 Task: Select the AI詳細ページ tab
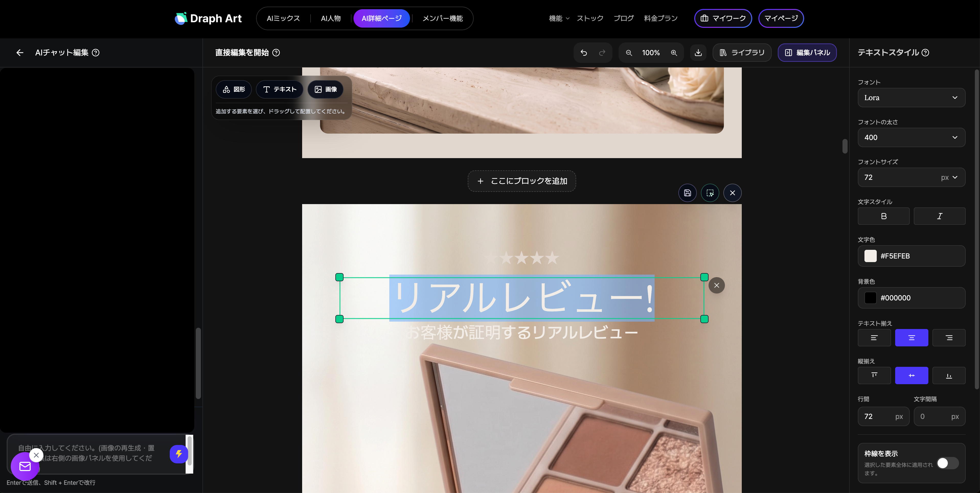coord(382,18)
